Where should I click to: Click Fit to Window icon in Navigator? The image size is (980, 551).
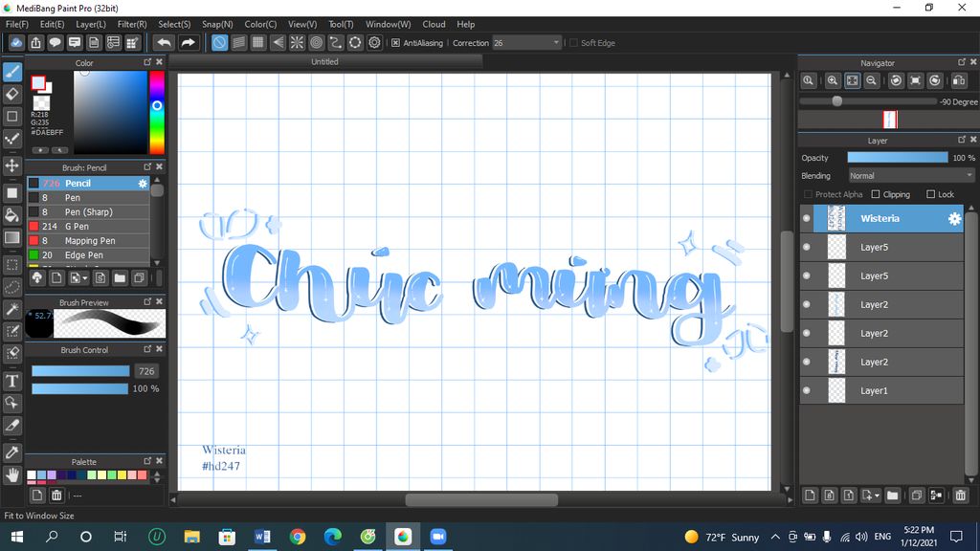pos(853,80)
